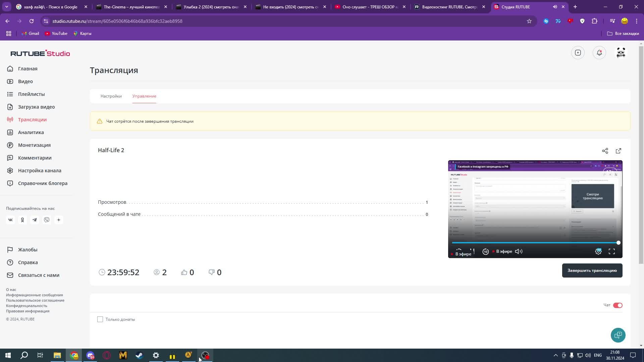Switch to the Видеохостинг RUTUBE browser tab
This screenshot has height=362, width=644.
(x=449, y=7)
